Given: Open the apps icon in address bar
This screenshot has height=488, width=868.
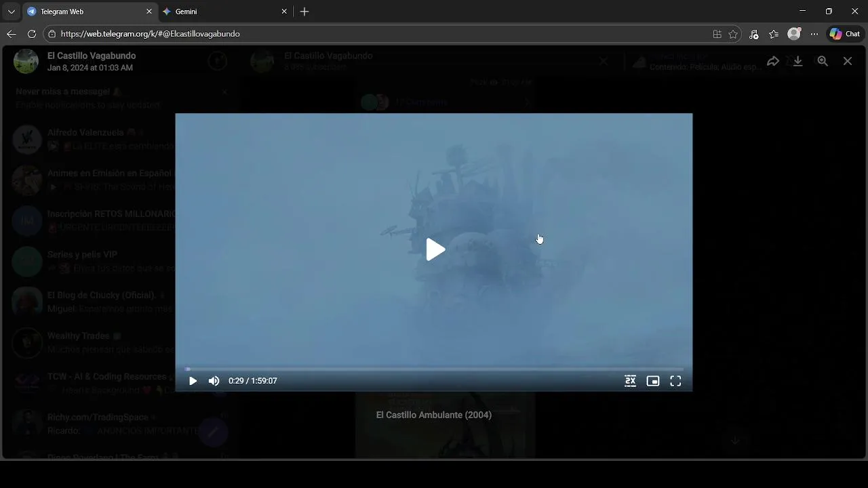Looking at the screenshot, I should tap(717, 34).
